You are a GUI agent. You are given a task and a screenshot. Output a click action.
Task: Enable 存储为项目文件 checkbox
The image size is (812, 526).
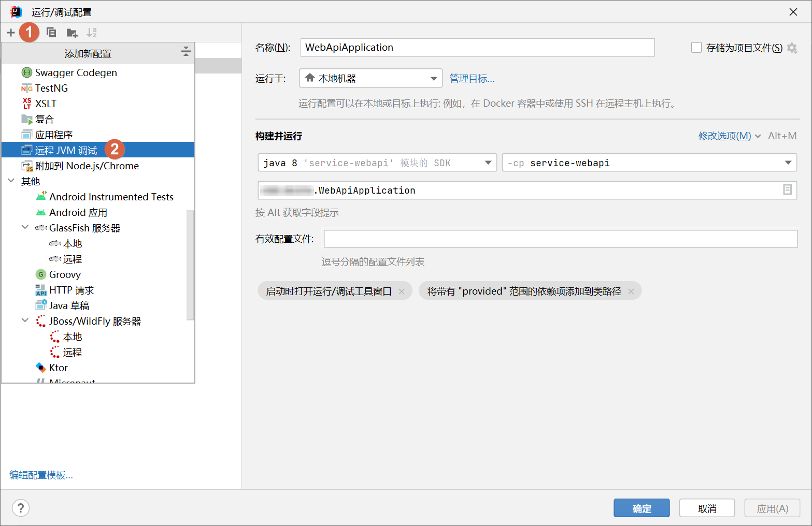pos(696,48)
